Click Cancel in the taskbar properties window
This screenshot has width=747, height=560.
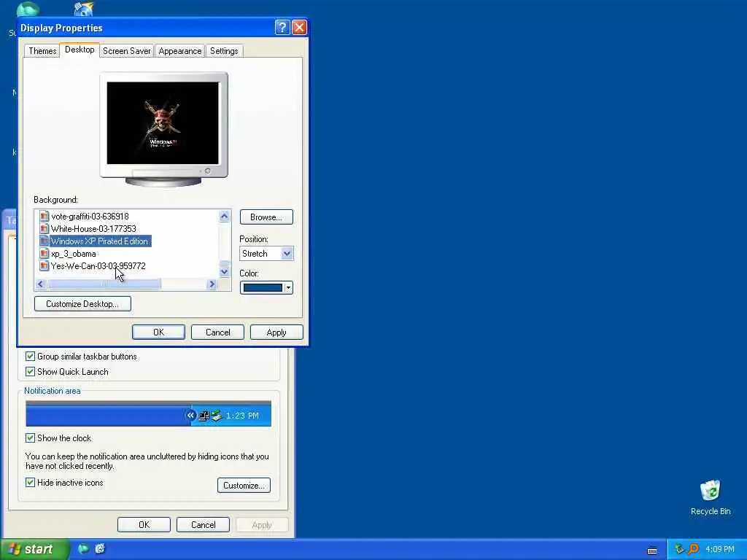203,525
